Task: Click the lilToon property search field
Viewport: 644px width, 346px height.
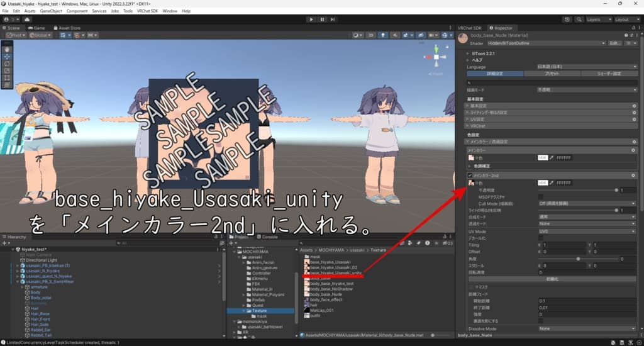Action: point(552,82)
